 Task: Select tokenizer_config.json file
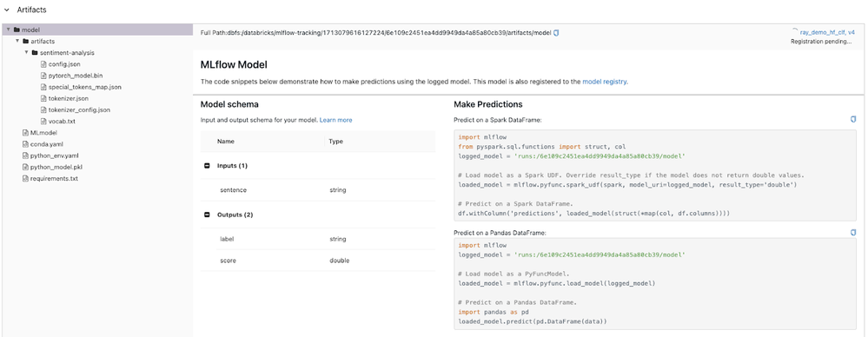point(79,110)
